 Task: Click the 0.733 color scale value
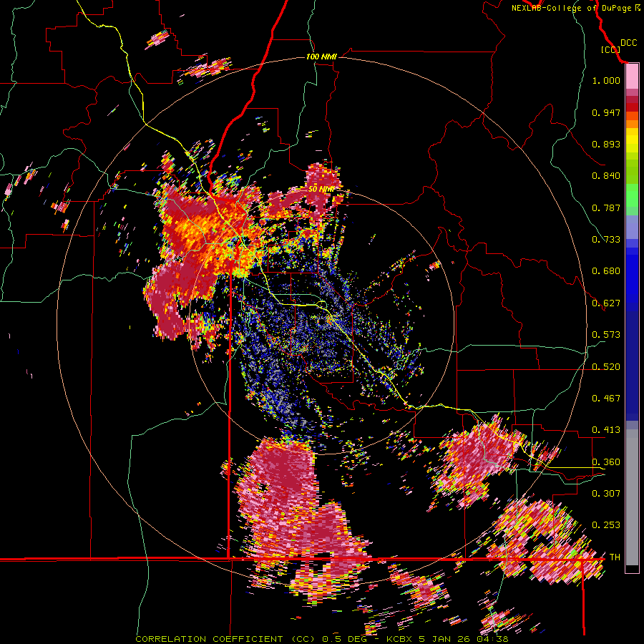[x=606, y=240]
